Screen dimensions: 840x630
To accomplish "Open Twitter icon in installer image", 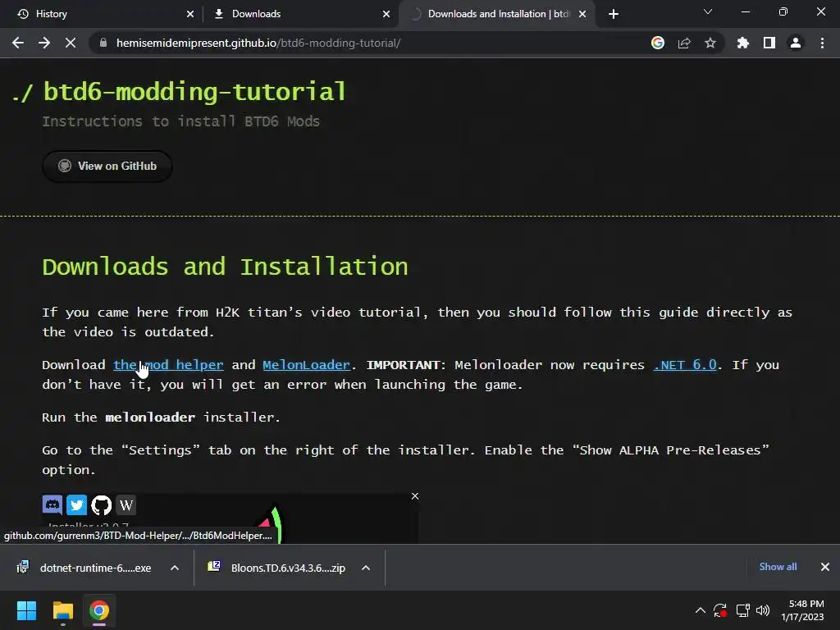I will pyautogui.click(x=76, y=504).
